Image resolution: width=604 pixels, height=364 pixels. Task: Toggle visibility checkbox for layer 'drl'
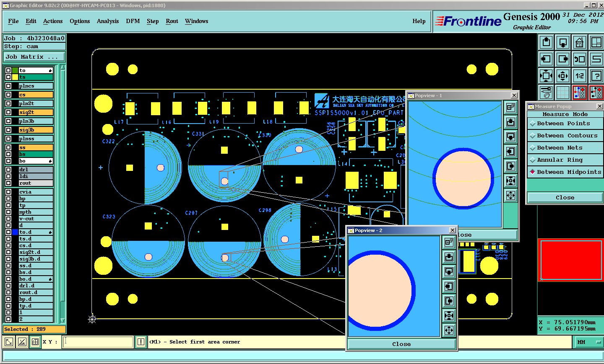[x=8, y=170]
